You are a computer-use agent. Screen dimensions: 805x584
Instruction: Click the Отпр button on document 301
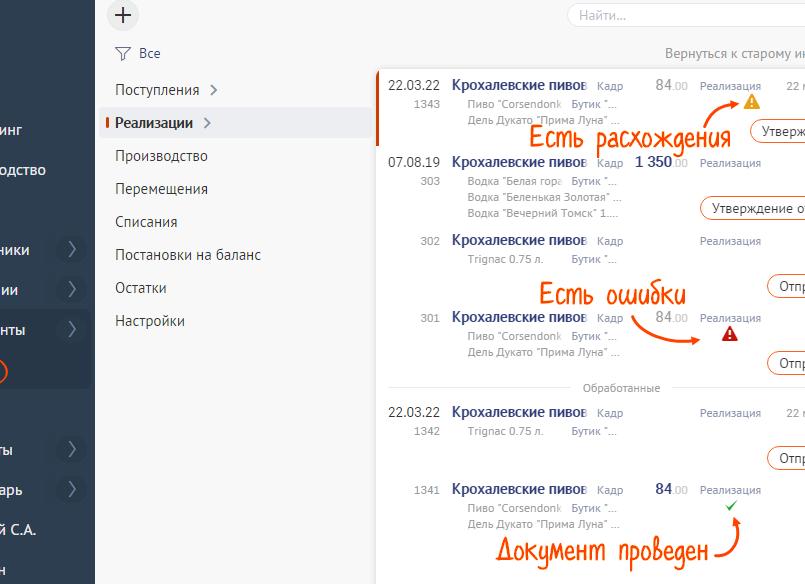click(x=786, y=363)
